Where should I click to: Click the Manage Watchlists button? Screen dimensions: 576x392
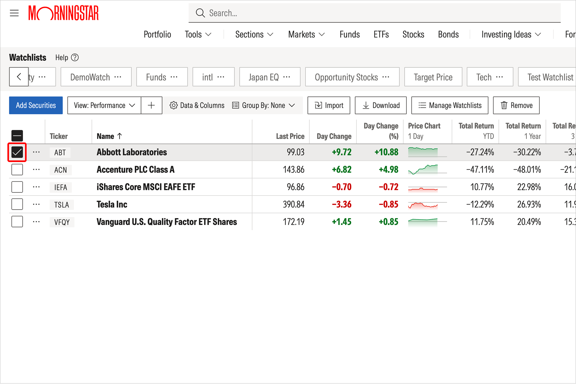450,105
